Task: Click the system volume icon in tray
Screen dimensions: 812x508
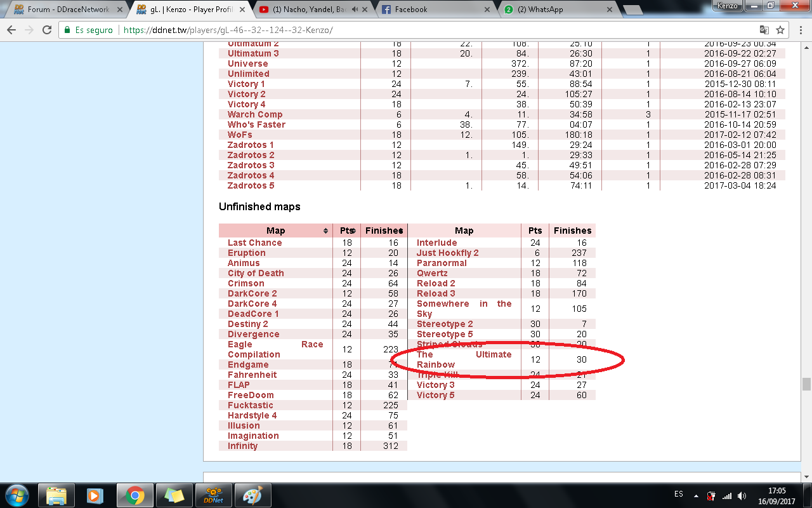Action: click(742, 495)
